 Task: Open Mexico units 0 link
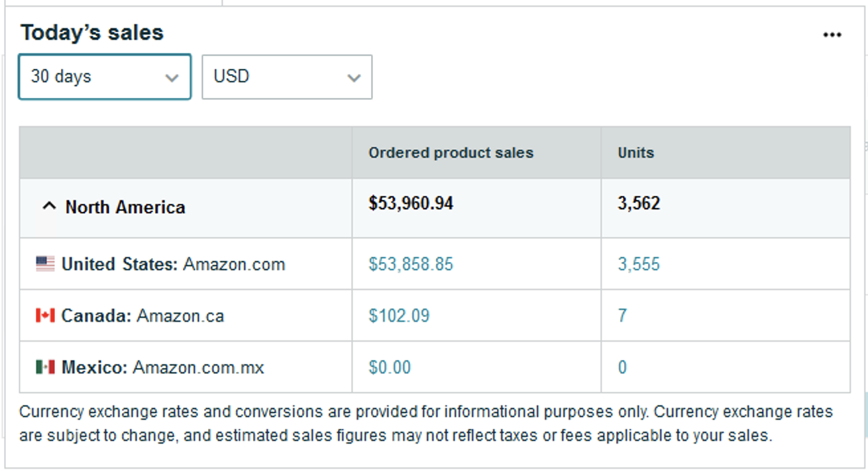click(x=622, y=367)
